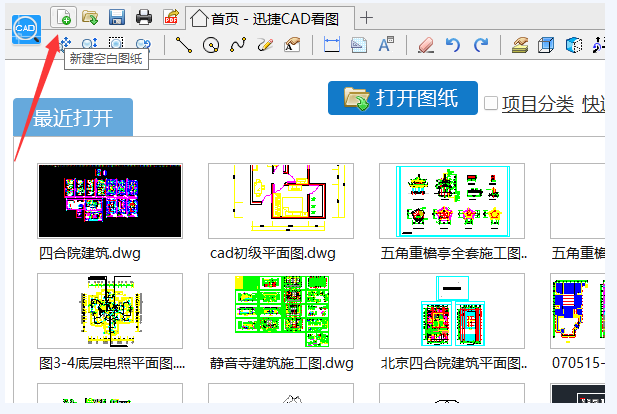Click the file name 四合院建筑.dwg
The width and height of the screenshot is (617, 414).
click(x=90, y=253)
